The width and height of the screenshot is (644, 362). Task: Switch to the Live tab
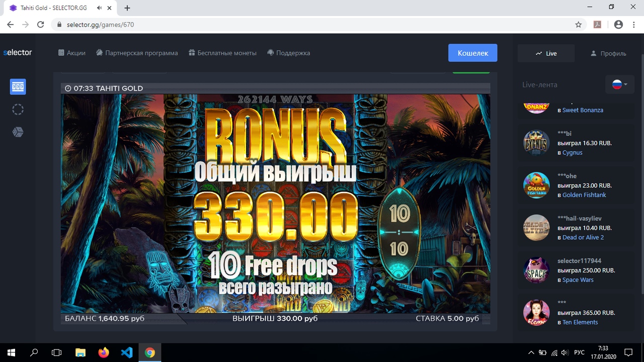pos(546,53)
